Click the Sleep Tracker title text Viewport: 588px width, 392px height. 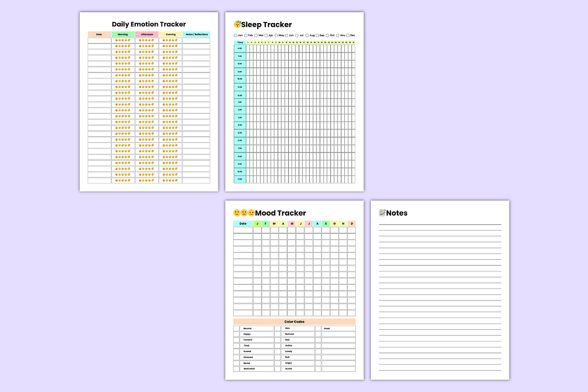[267, 24]
